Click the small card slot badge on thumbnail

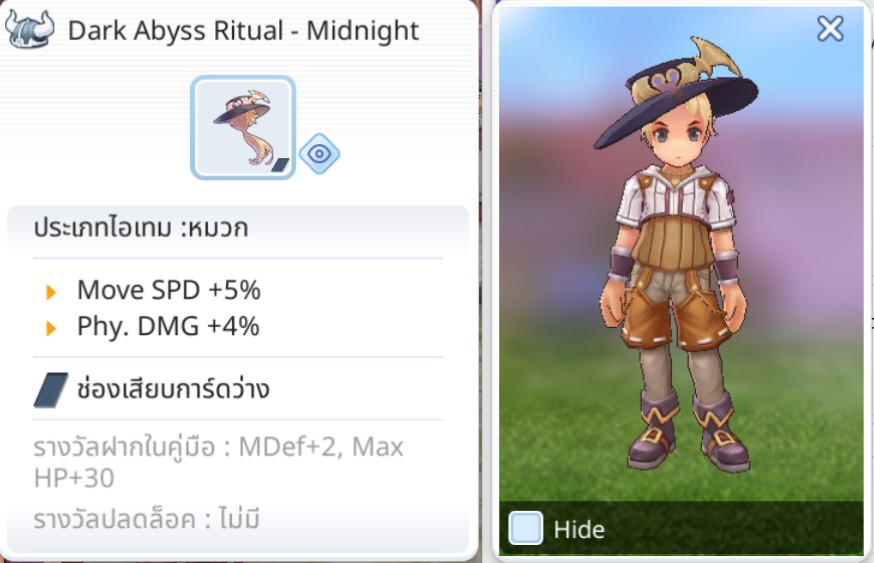[x=280, y=165]
